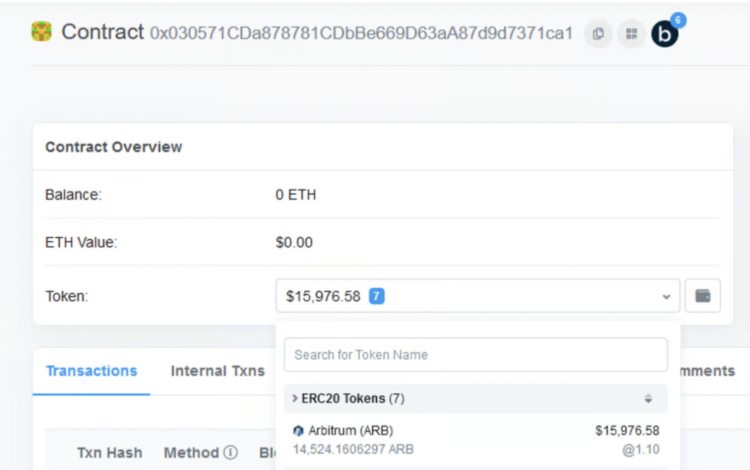Copy the contract address to clipboard
The image size is (750, 470).
coord(597,33)
